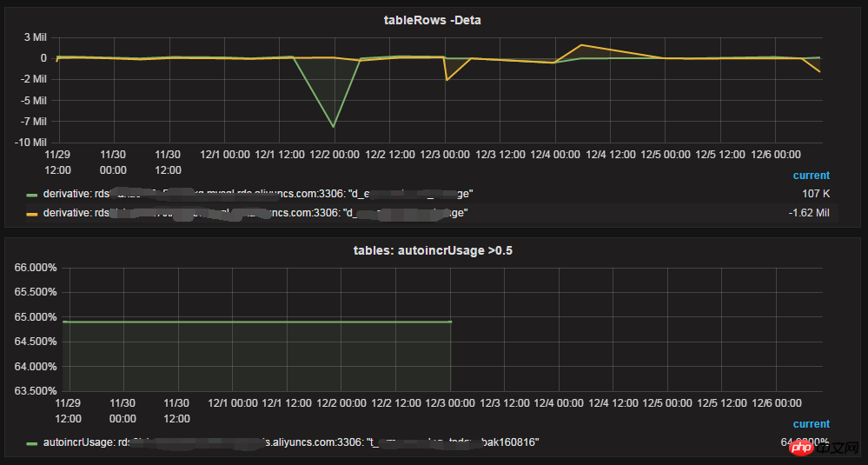Click end point of the autoincrUsage line
Image resolution: width=868 pixels, height=465 pixels.
pos(451,322)
